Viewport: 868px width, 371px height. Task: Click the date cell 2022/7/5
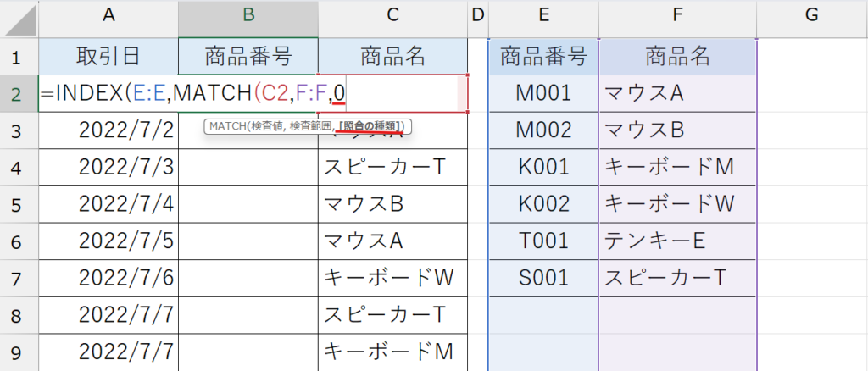(108, 241)
